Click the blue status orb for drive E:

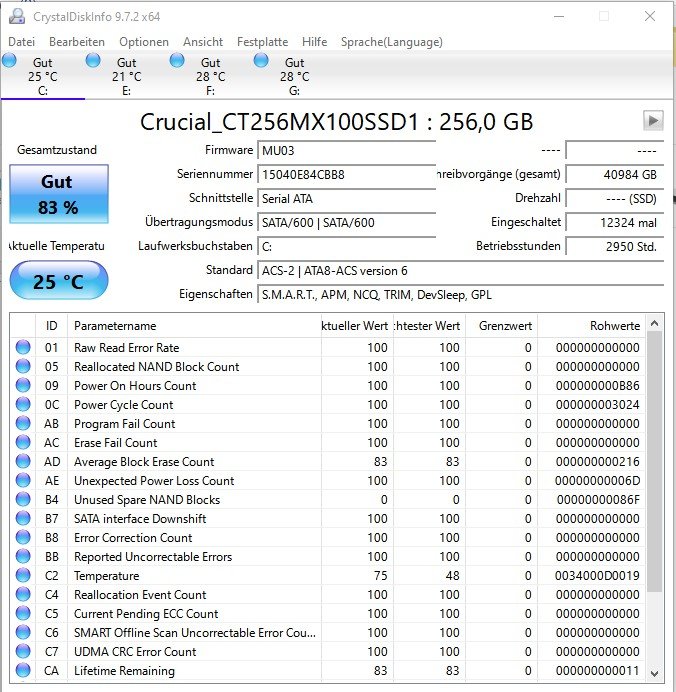tap(93, 60)
